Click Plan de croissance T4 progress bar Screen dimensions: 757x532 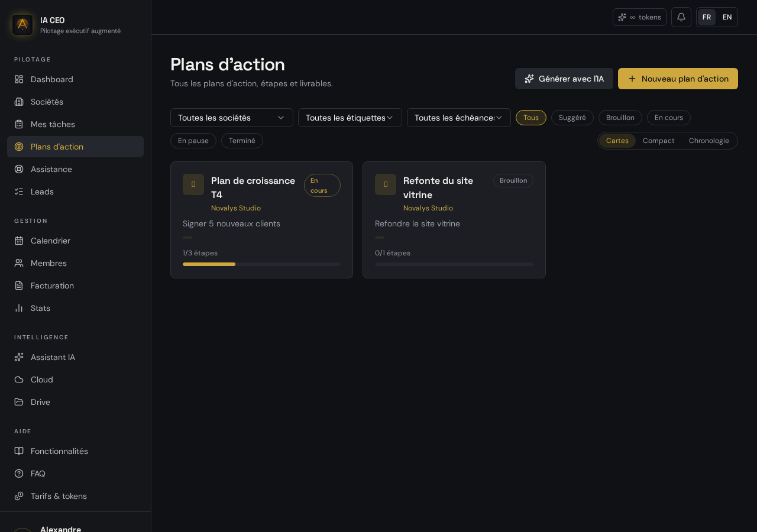(x=261, y=264)
